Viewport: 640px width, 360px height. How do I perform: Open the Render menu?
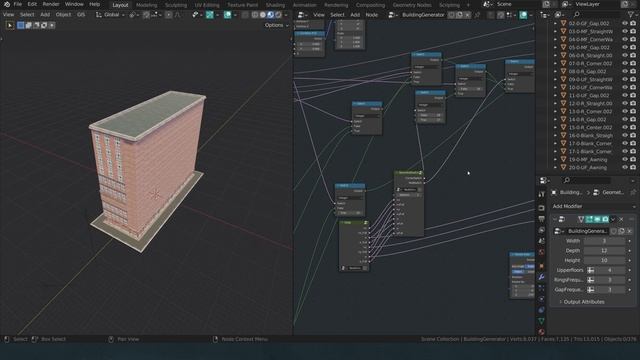(51, 4)
